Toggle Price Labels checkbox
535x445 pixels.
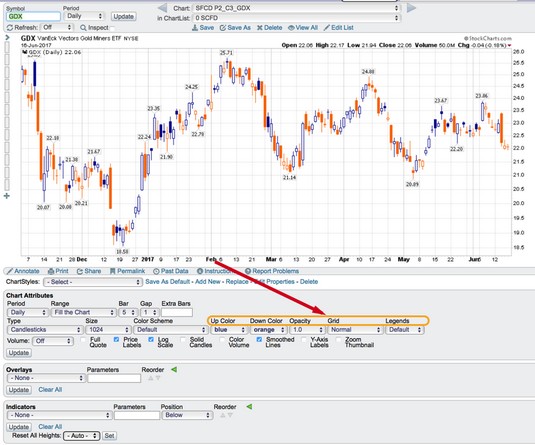coord(116,340)
